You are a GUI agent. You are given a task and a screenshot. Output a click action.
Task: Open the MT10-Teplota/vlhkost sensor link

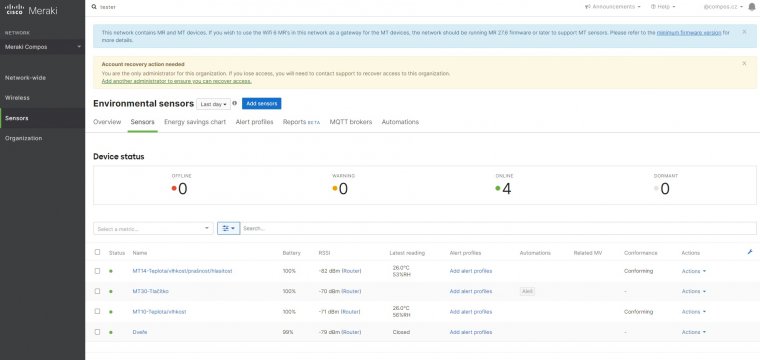click(159, 312)
